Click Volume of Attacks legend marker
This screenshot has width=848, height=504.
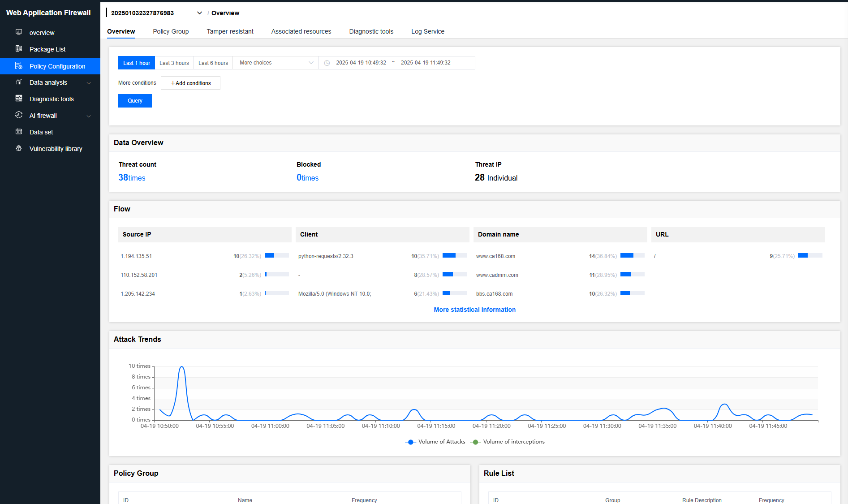pos(410,442)
